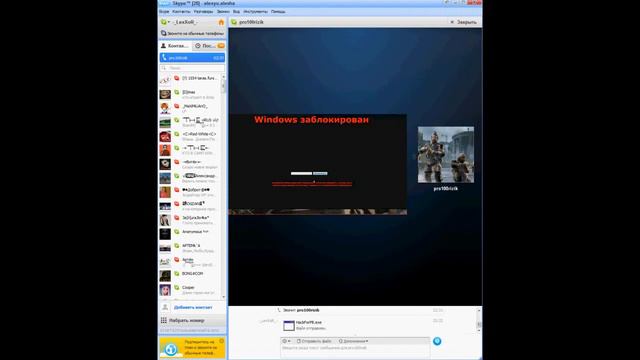Select contact <C>Red-White<C>

pyautogui.click(x=190, y=136)
